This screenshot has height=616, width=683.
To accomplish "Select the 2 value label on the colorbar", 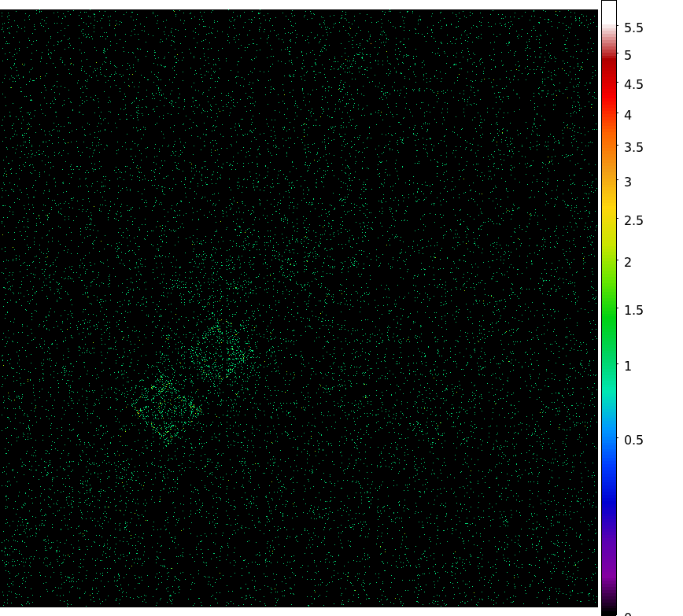I will pyautogui.click(x=628, y=262).
